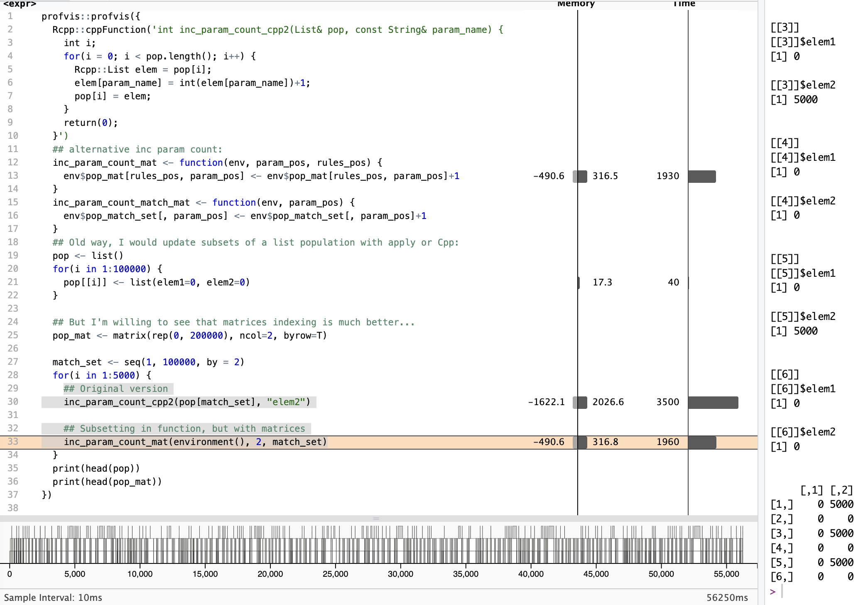Click the 5,000 tick label on the timeline
This screenshot has height=605, width=868.
tap(75, 574)
